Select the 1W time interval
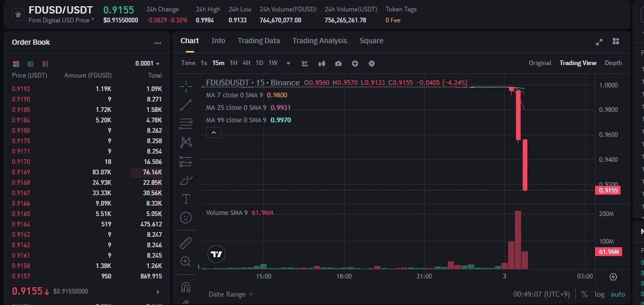Image resolution: width=644 pixels, height=305 pixels. pos(273,63)
